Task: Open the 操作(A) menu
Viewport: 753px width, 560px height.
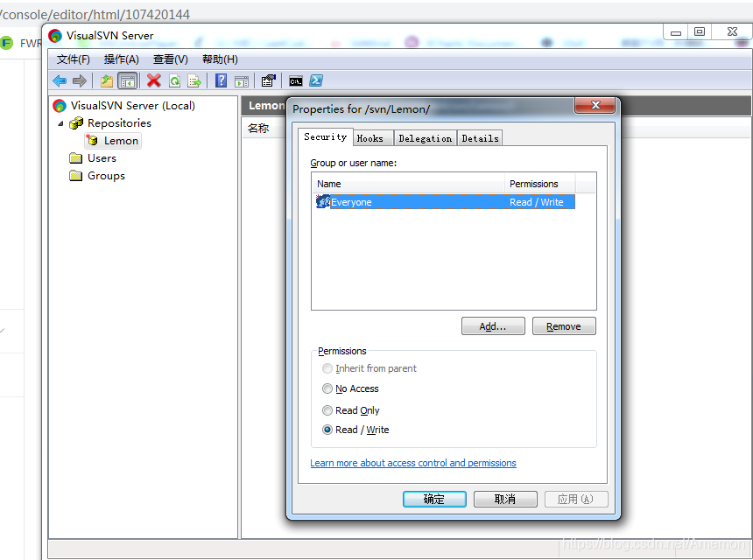Action: pyautogui.click(x=121, y=59)
